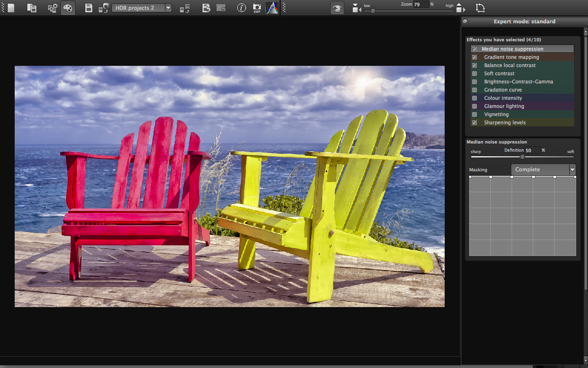Select Gradient tone mapping effect row

coord(522,57)
